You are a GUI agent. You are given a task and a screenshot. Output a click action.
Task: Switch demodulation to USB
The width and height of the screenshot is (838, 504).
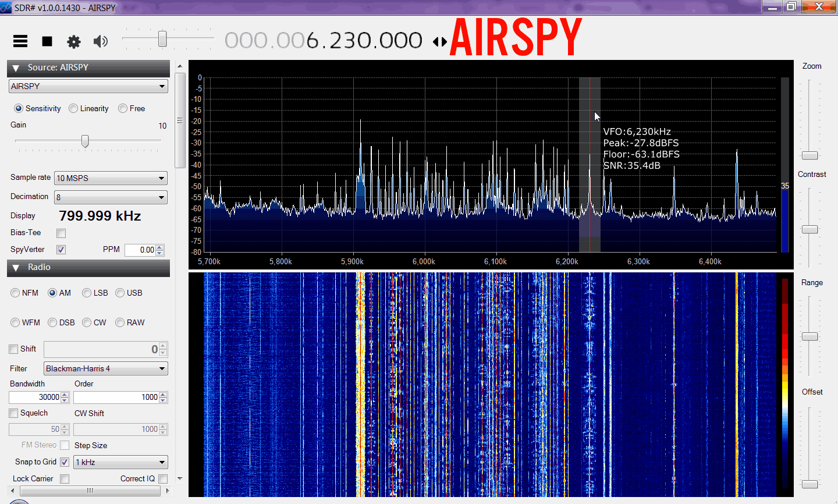(x=120, y=293)
